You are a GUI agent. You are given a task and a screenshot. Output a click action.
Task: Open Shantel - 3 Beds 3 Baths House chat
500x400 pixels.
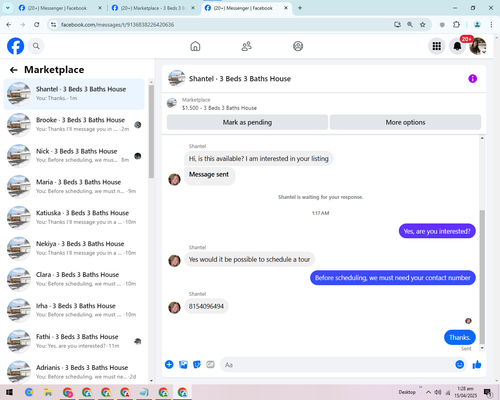74,94
